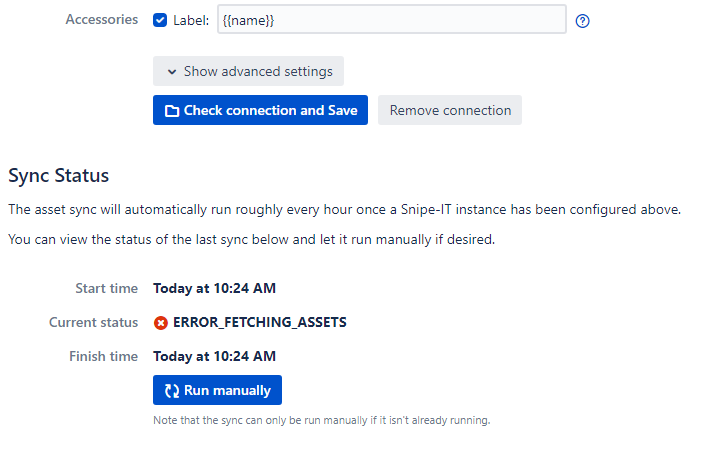Click the Accessories field label
Viewport: 720px width, 451px height.
(x=101, y=19)
